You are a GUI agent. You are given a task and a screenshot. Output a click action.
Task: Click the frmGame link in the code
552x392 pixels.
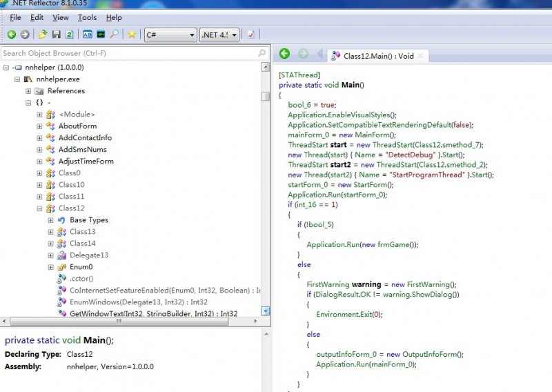pyautogui.click(x=393, y=245)
